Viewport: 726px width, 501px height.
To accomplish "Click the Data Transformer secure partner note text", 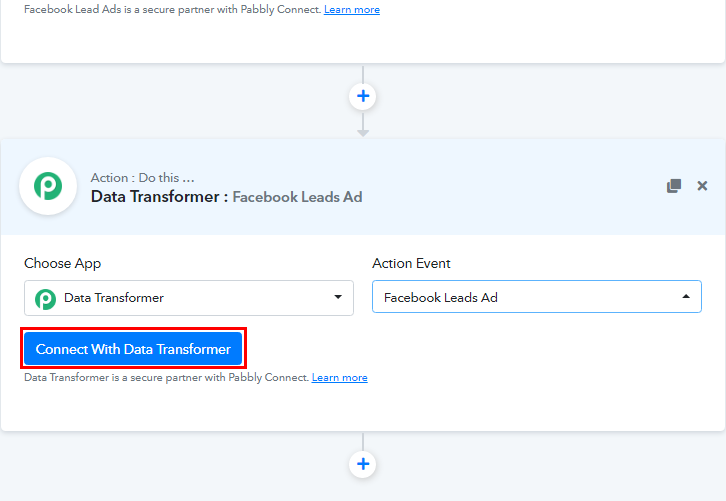I will pyautogui.click(x=166, y=378).
